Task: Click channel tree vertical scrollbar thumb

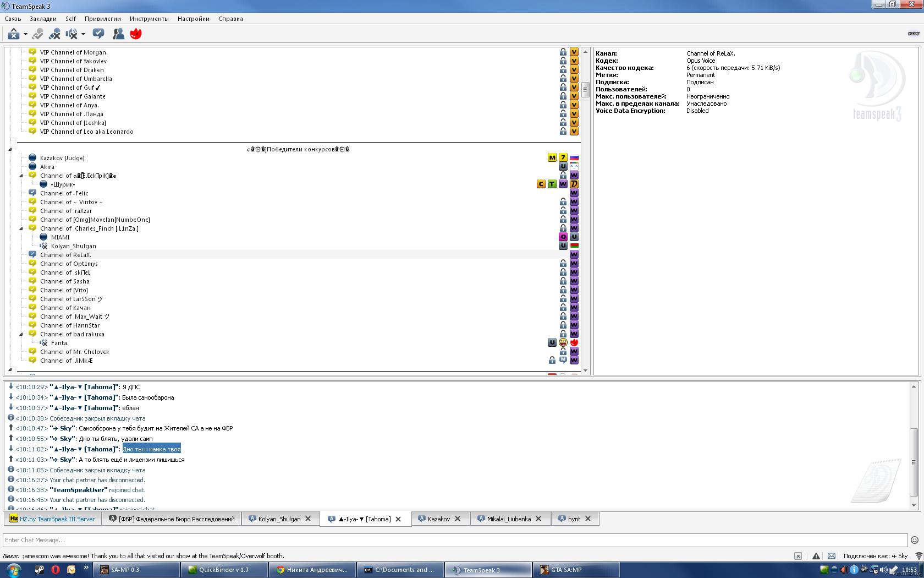Action: 585,89
